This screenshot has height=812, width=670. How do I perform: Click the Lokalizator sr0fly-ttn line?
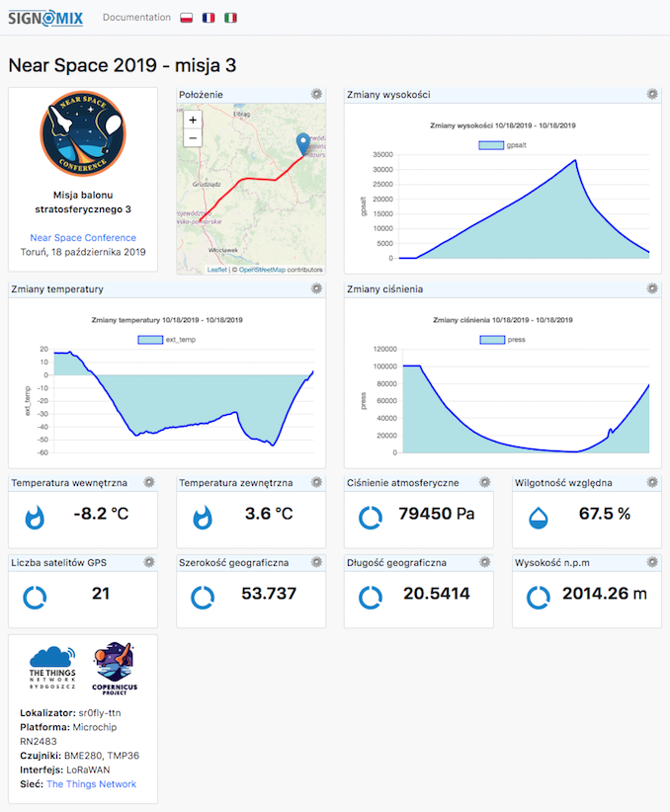(70, 713)
